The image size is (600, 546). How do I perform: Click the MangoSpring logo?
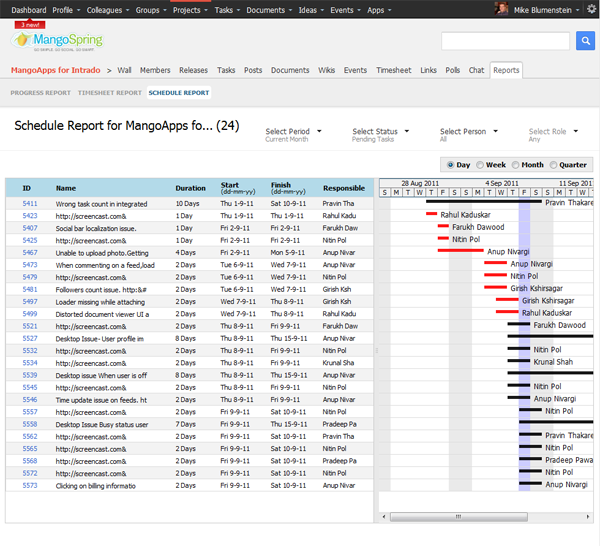pyautogui.click(x=57, y=41)
